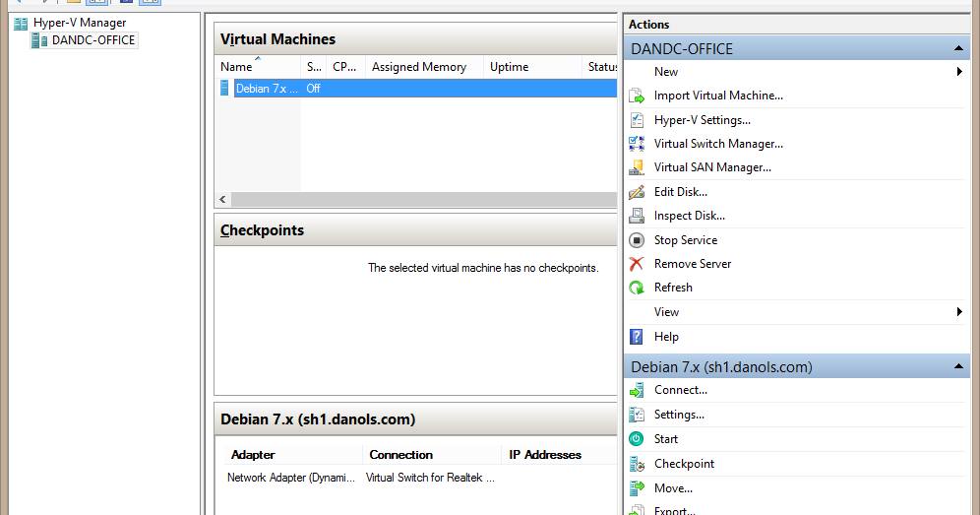The image size is (980, 515).
Task: Click the Settings icon under Debian 7.x
Action: pyautogui.click(x=637, y=415)
